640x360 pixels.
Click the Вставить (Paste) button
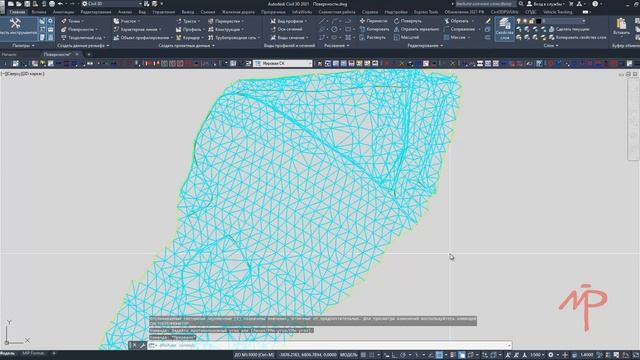pos(621,27)
